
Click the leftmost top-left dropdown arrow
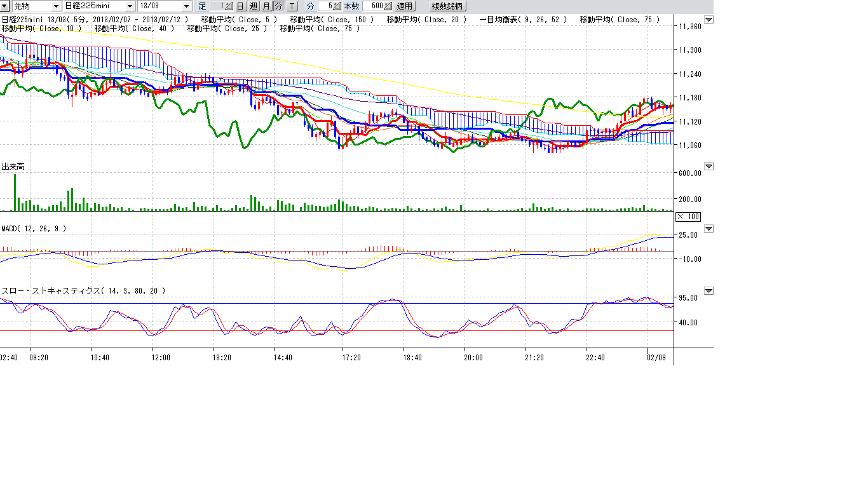click(x=4, y=6)
